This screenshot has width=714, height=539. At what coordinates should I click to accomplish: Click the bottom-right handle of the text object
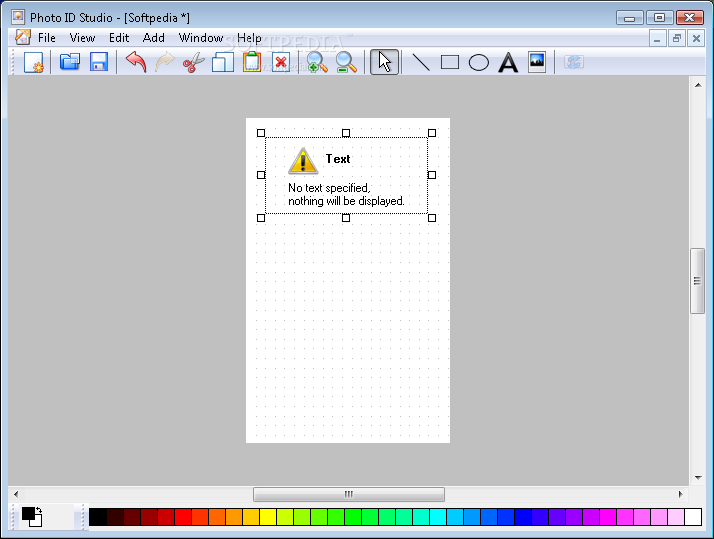pyautogui.click(x=432, y=218)
